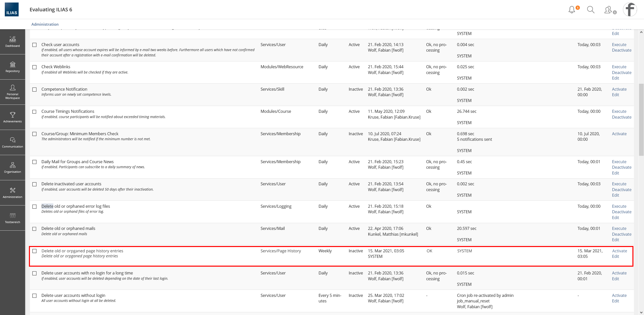This screenshot has width=644, height=315.
Task: Open the Personal Workspace menu
Action: [13, 92]
